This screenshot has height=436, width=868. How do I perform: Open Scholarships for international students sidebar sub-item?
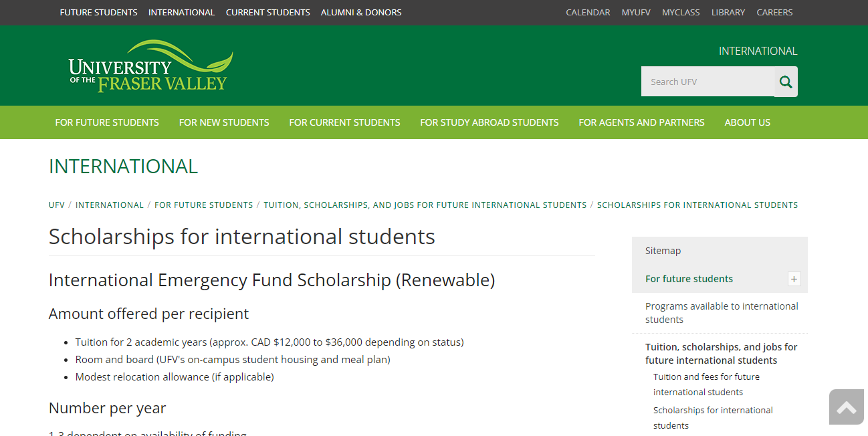pos(713,418)
